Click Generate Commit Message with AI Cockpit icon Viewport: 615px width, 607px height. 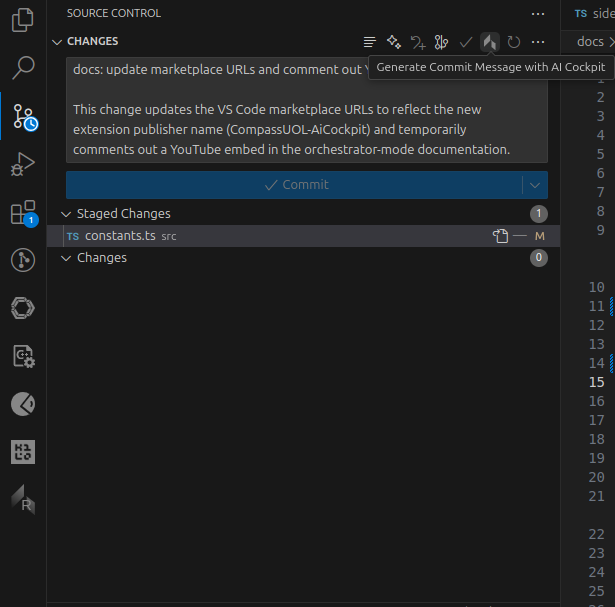click(x=489, y=42)
